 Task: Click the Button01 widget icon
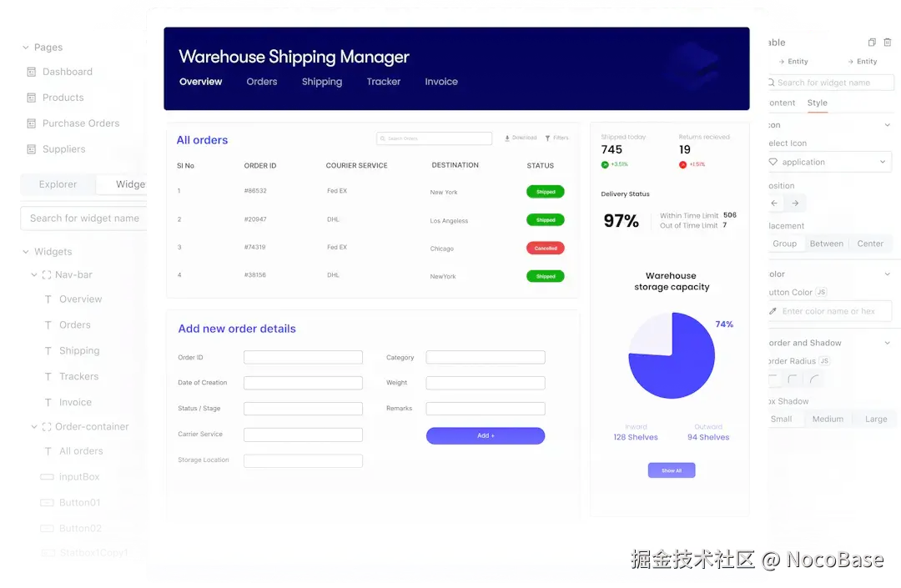[x=47, y=502]
